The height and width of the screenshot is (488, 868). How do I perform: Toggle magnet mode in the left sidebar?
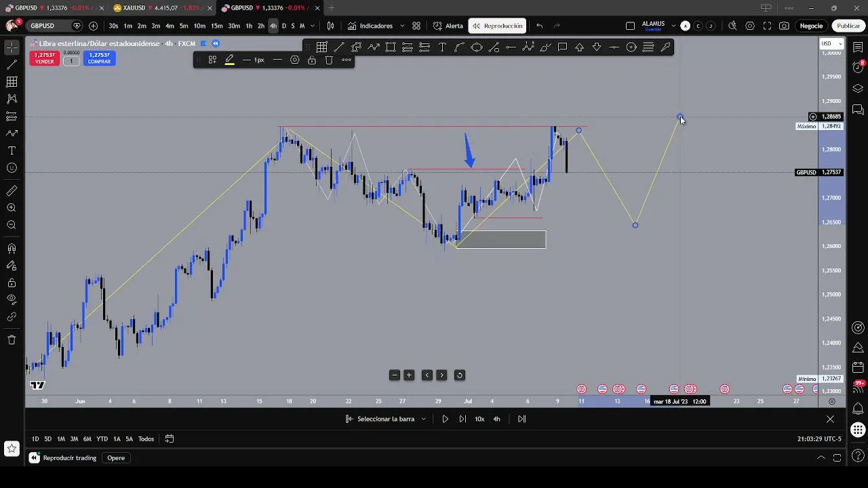click(x=12, y=249)
